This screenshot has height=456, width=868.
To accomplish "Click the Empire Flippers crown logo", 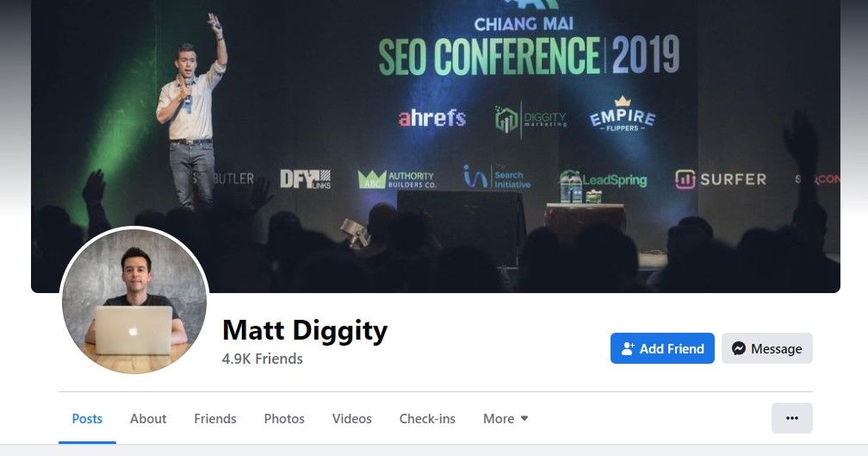I will click(623, 114).
